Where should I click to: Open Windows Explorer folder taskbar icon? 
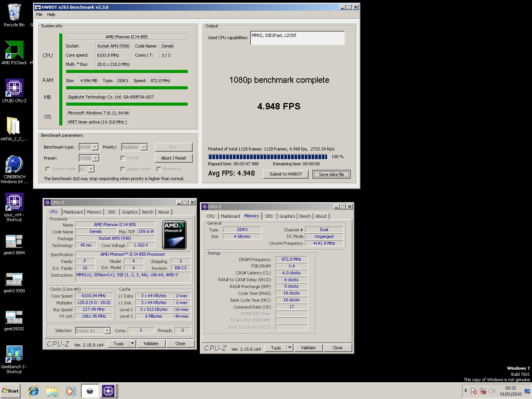(52, 391)
